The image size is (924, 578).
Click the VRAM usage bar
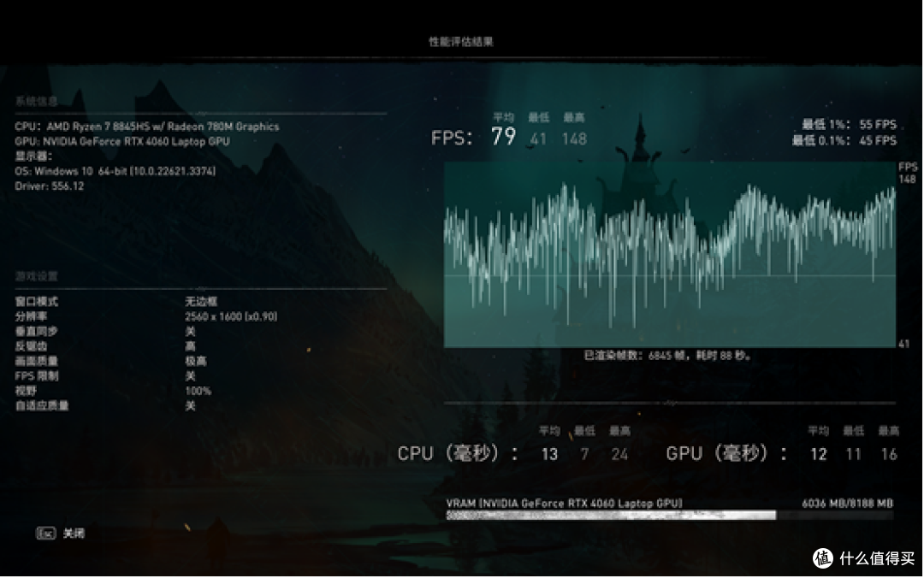coord(669,516)
